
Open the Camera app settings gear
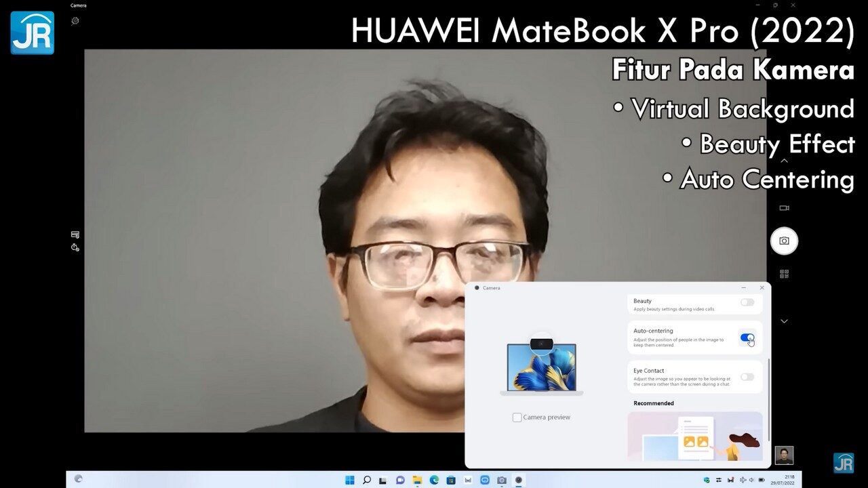click(75, 20)
